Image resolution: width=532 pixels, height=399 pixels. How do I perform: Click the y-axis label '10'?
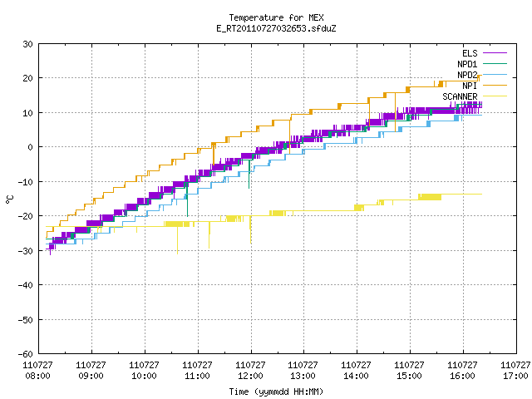pos(27,113)
